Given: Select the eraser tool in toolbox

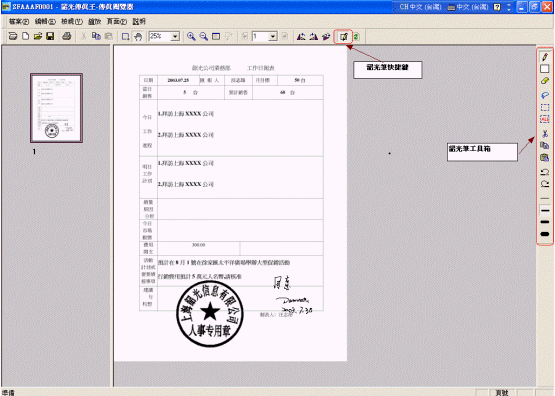Looking at the screenshot, I should pos(545,81).
